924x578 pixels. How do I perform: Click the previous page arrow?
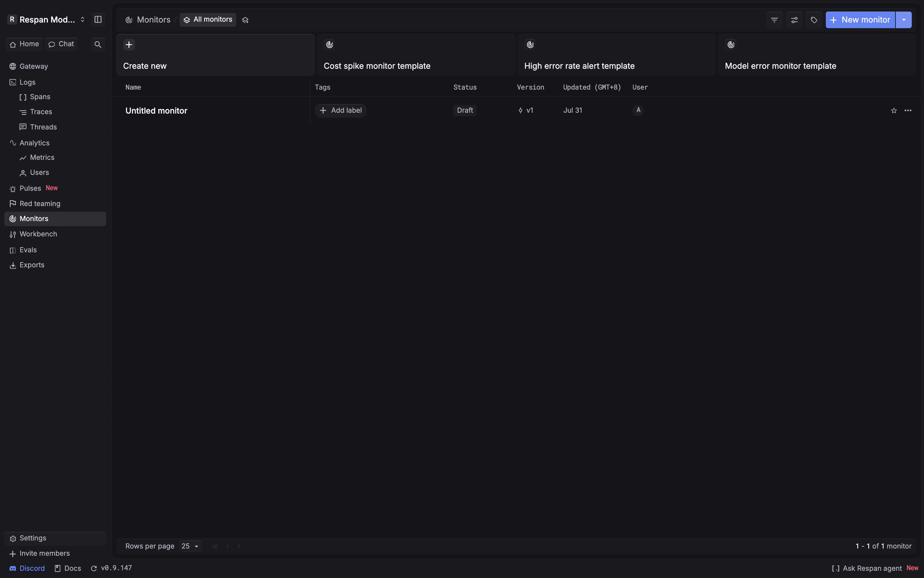[228, 546]
